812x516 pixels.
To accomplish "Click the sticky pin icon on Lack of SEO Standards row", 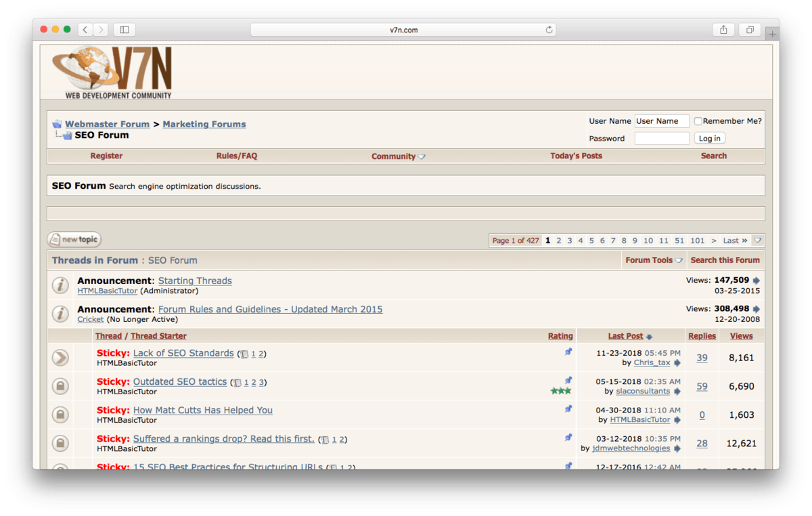I will click(568, 351).
